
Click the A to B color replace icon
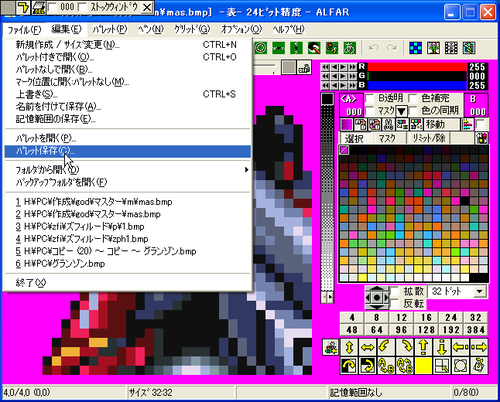[386, 366]
